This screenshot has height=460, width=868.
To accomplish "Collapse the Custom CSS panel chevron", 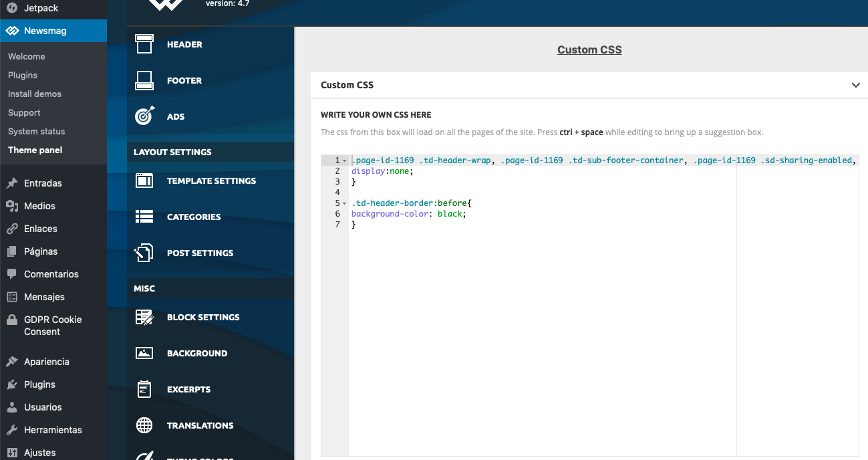I will (855, 85).
